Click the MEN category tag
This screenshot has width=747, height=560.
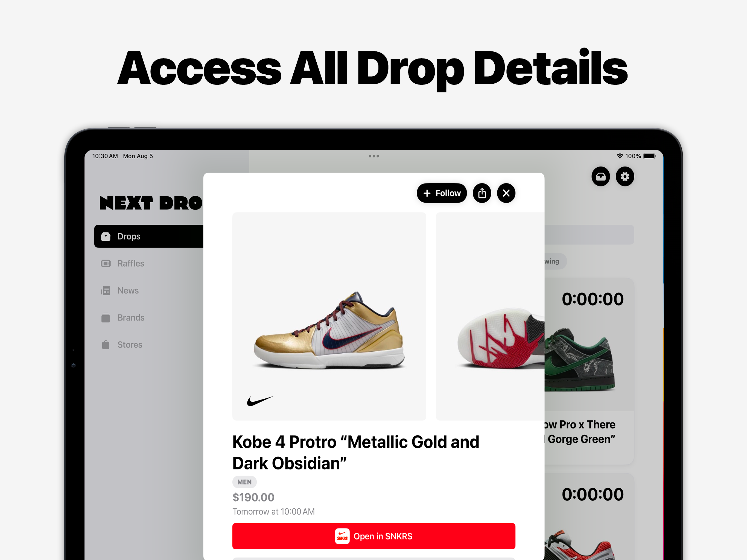244,482
